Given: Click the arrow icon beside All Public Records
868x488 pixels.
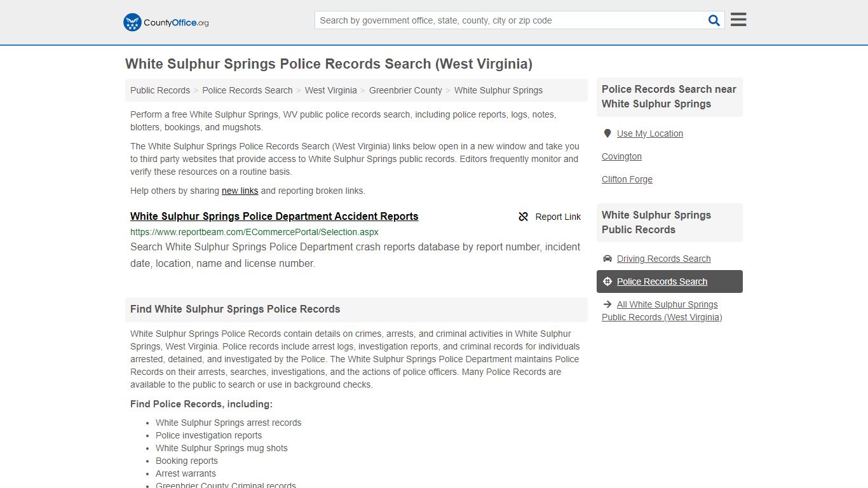Looking at the screenshot, I should pyautogui.click(x=607, y=304).
